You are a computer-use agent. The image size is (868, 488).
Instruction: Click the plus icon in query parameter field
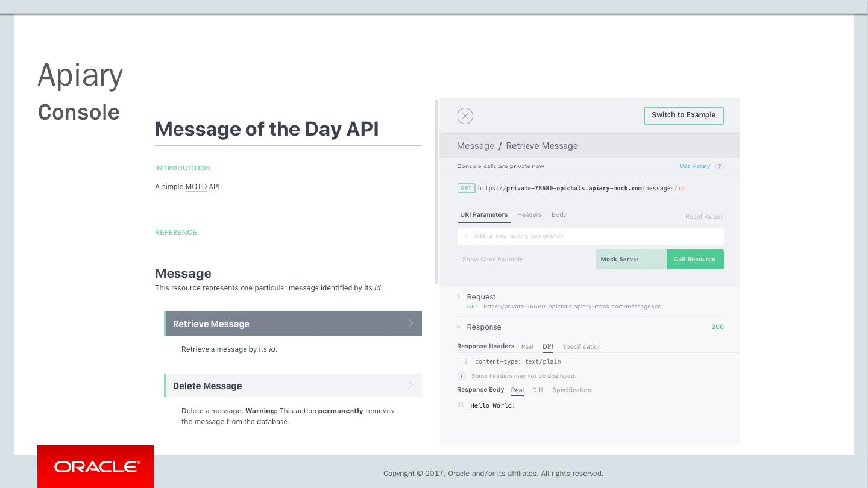pyautogui.click(x=466, y=236)
